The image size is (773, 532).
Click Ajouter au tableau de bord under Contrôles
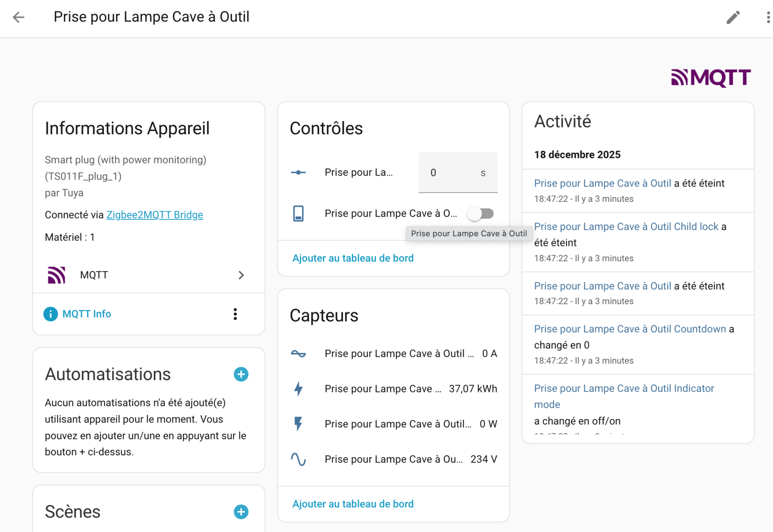(x=353, y=258)
